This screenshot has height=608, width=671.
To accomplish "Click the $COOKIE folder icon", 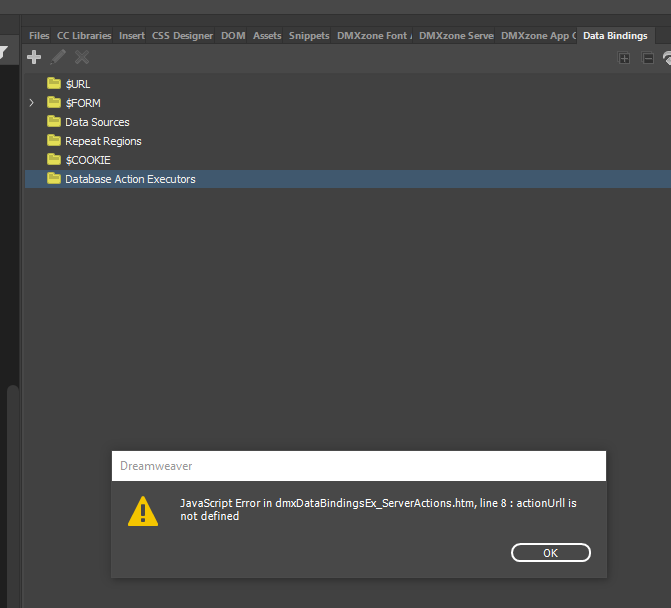I will point(54,159).
